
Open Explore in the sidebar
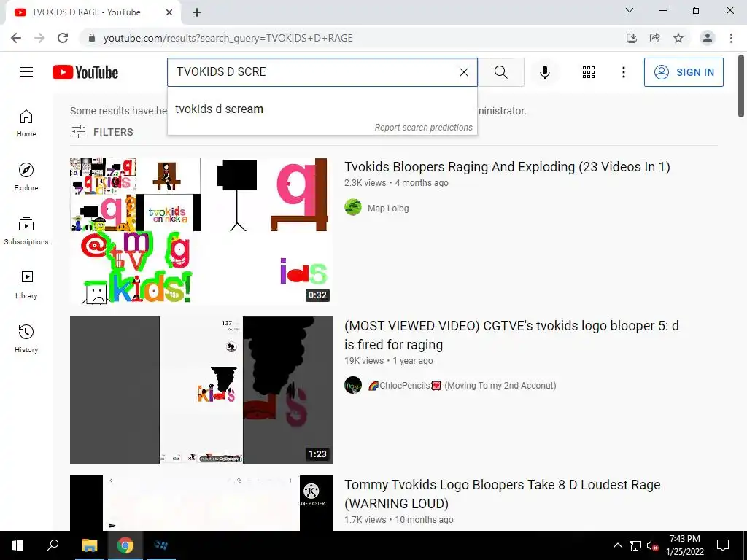point(26,177)
